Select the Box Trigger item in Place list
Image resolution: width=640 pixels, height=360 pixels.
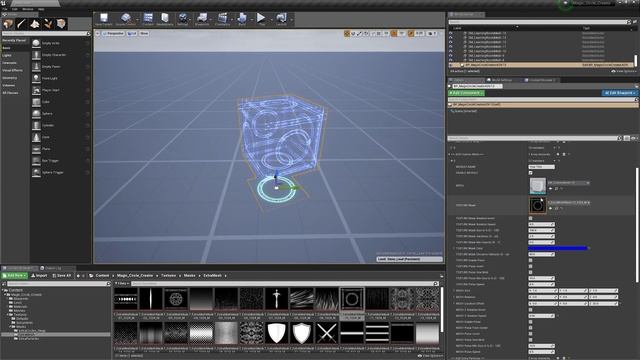pos(60,160)
